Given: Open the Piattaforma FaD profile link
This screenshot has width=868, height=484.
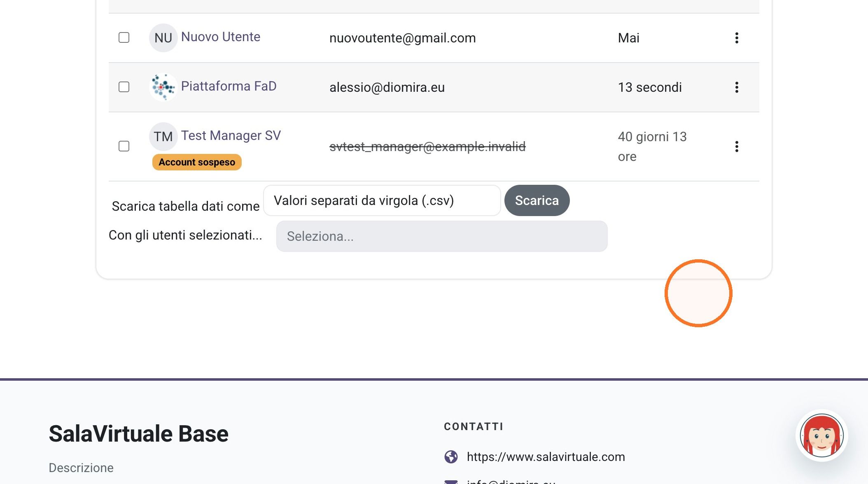Looking at the screenshot, I should point(229,86).
